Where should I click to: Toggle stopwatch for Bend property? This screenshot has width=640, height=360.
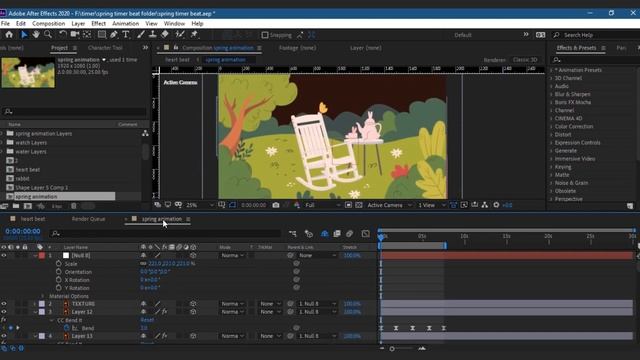(67, 328)
